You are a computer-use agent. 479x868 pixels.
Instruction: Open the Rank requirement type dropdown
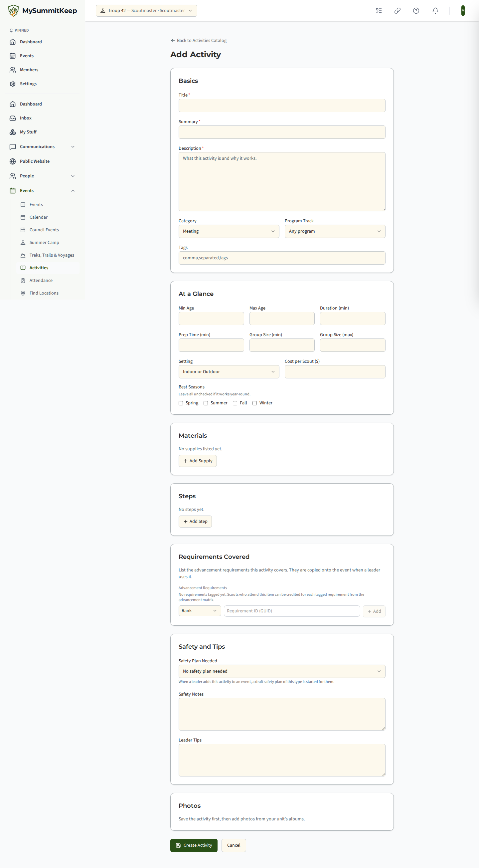200,611
